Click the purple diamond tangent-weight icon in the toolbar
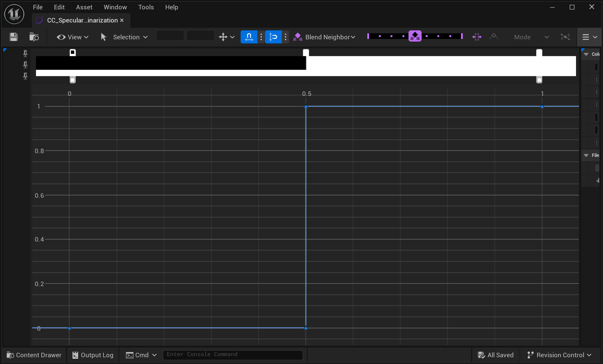 (x=415, y=36)
